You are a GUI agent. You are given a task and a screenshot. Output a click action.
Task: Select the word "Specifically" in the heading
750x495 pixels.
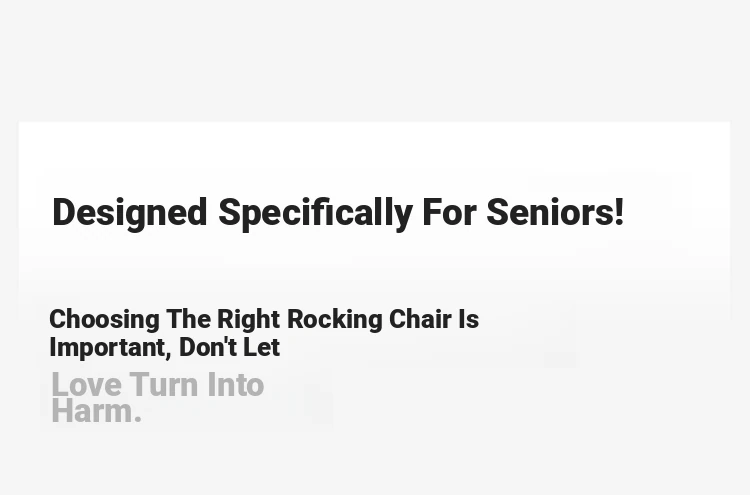[315, 212]
